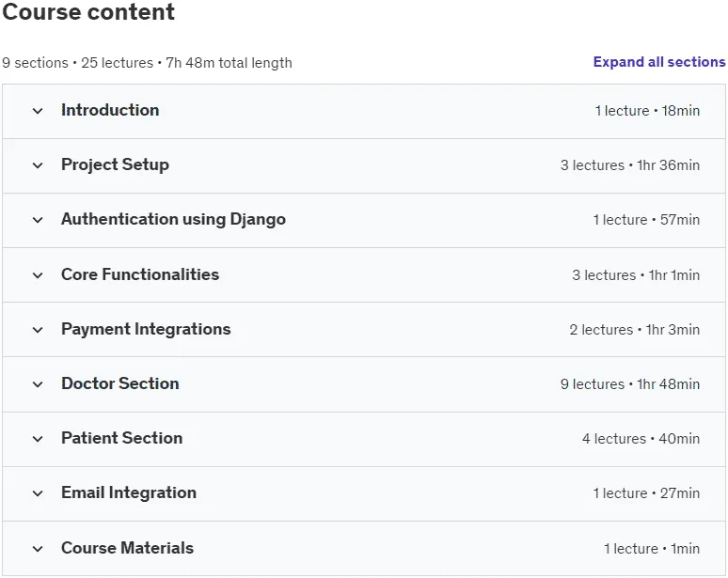
Task: Expand Patient Section using its chevron
Action: [x=38, y=439]
